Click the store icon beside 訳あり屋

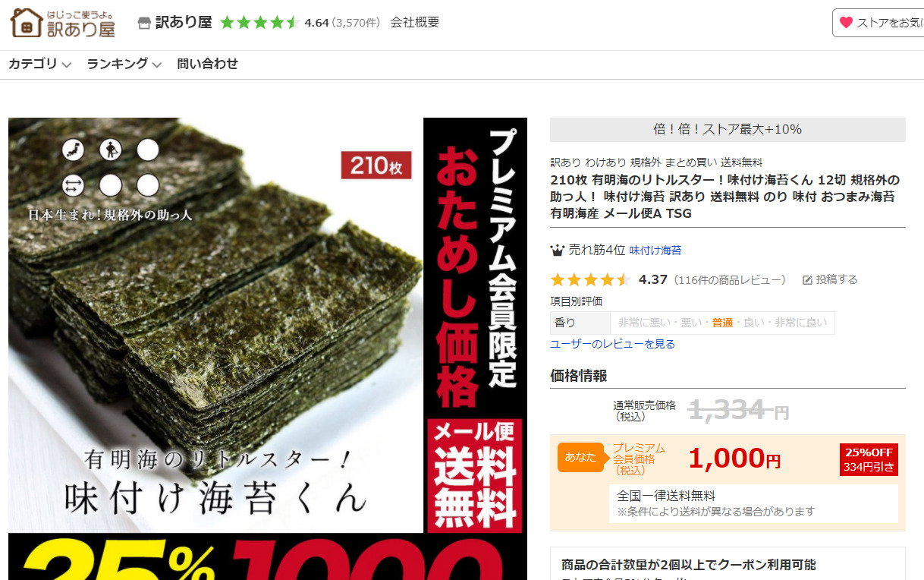(144, 23)
